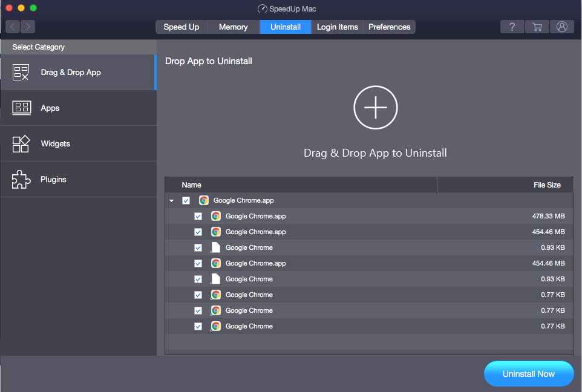This screenshot has width=582, height=392.
Task: Click the Uninstall Now button
Action: tap(529, 374)
